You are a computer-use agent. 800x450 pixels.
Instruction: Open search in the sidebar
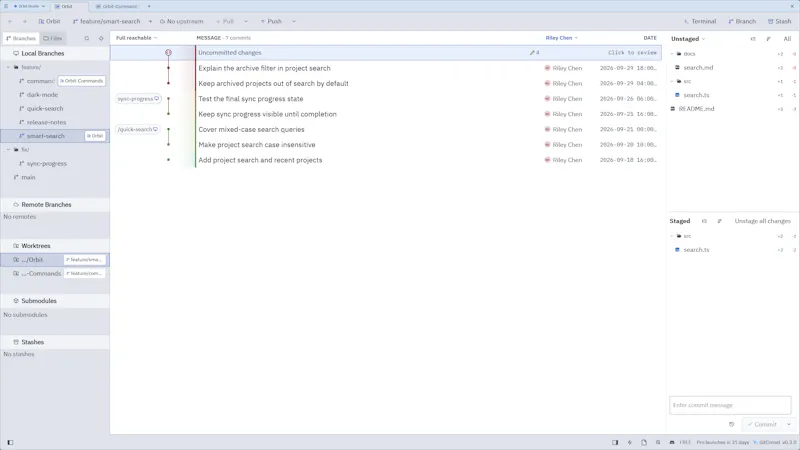(x=87, y=38)
